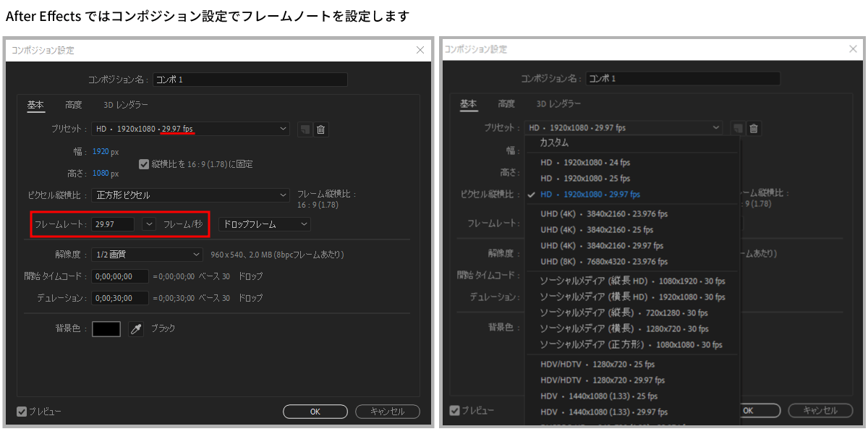Select checked HD 1920x1080 29.97 fps list item
868x434 pixels.
pyautogui.click(x=632, y=195)
